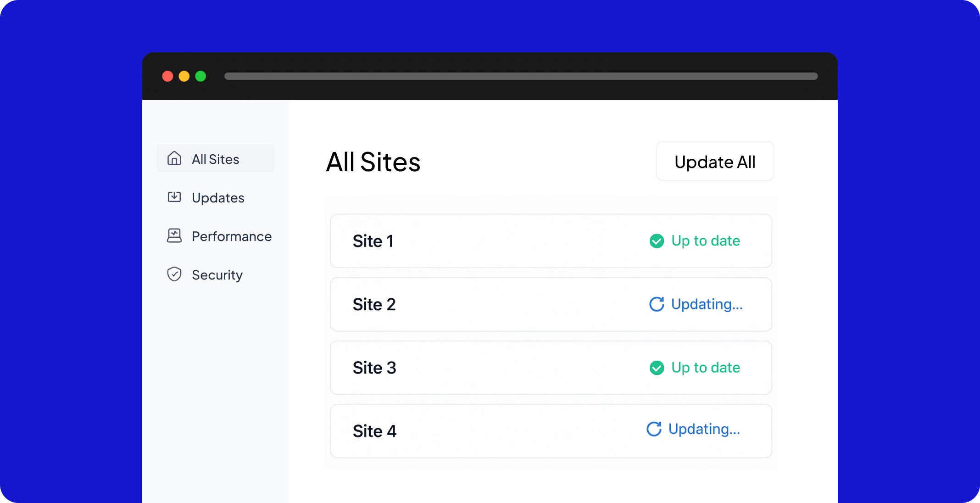Click the updating icon next to Site 4
This screenshot has height=503, width=980.
click(654, 430)
